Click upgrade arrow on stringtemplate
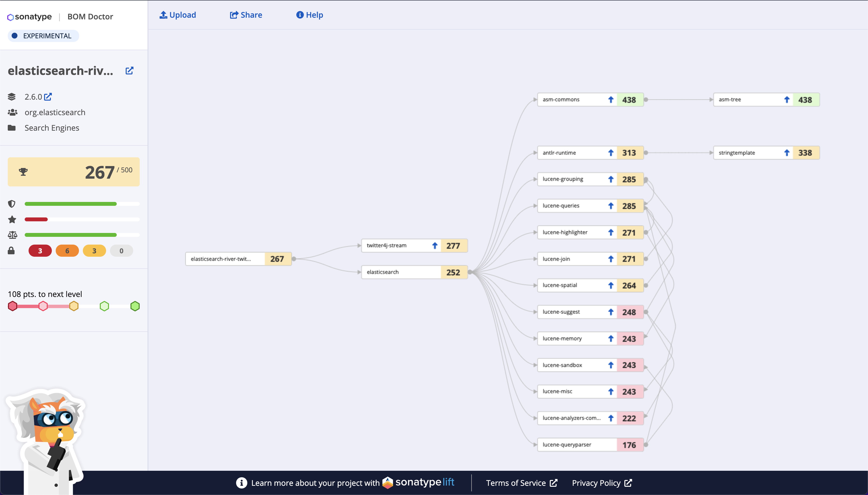 [x=787, y=153]
